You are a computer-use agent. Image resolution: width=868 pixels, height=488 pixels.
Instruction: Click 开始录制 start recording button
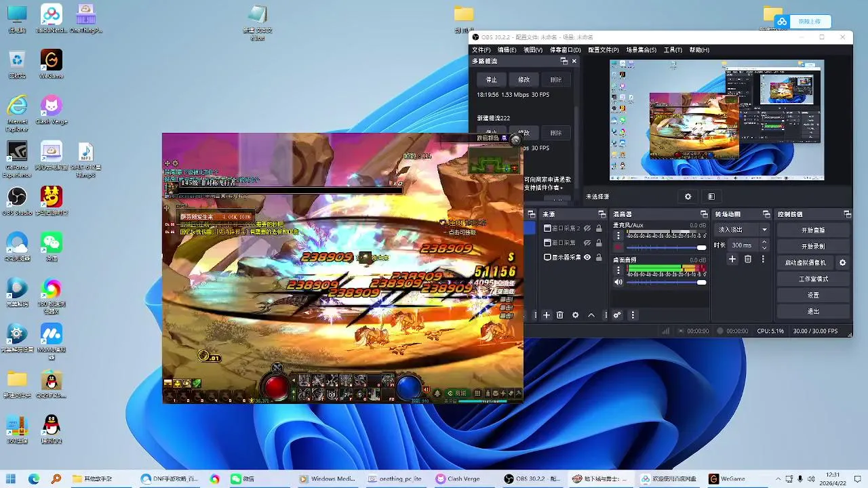point(813,246)
